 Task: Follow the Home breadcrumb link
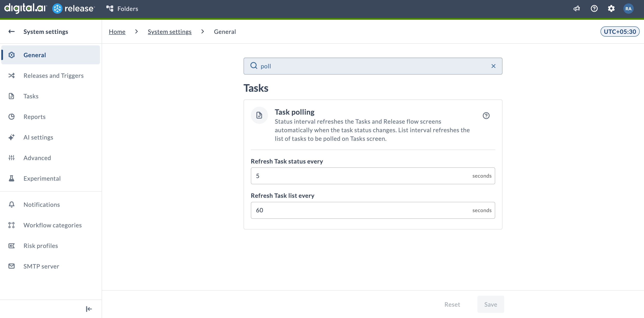[117, 32]
